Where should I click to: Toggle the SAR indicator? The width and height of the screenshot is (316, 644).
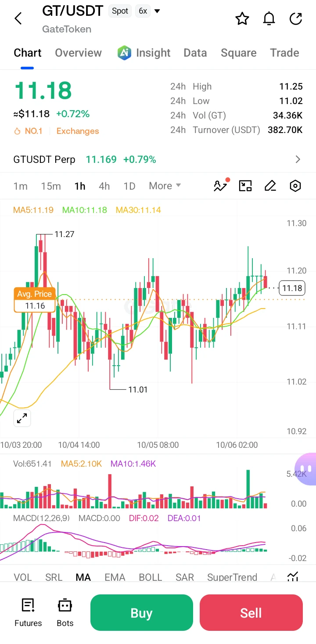(185, 577)
